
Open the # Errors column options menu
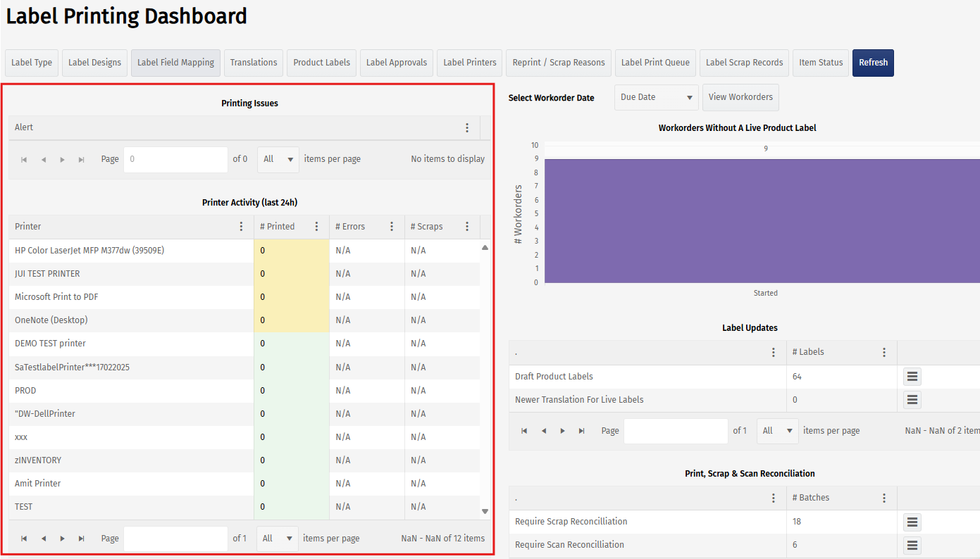tap(392, 227)
